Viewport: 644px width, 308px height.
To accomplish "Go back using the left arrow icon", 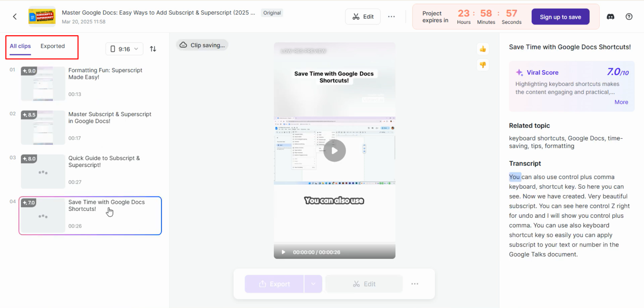I will point(15,16).
